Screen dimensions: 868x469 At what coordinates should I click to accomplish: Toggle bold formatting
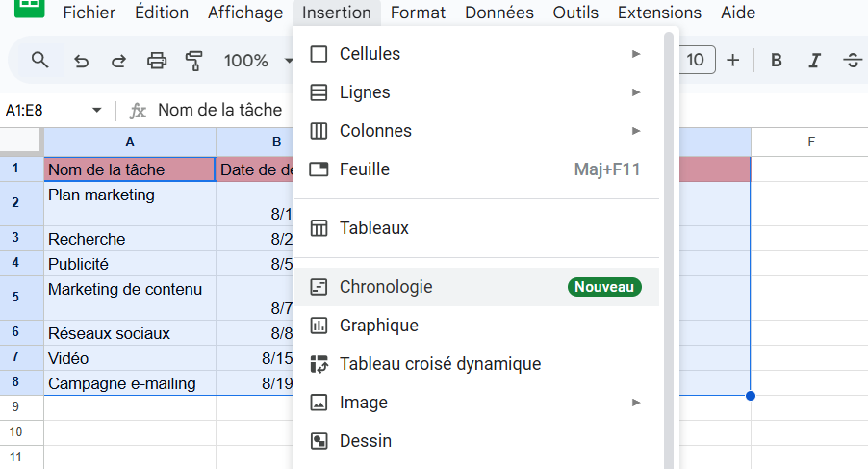(777, 61)
